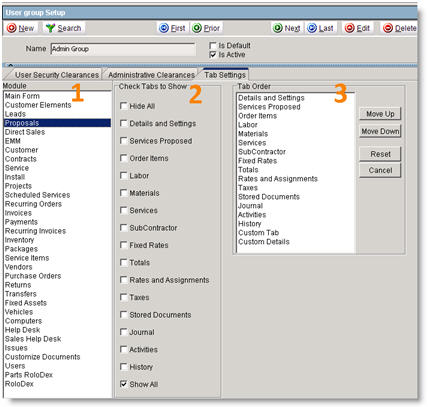The height and width of the screenshot is (407, 428).
Task: Select Leads in the Module list
Action: (x=57, y=114)
